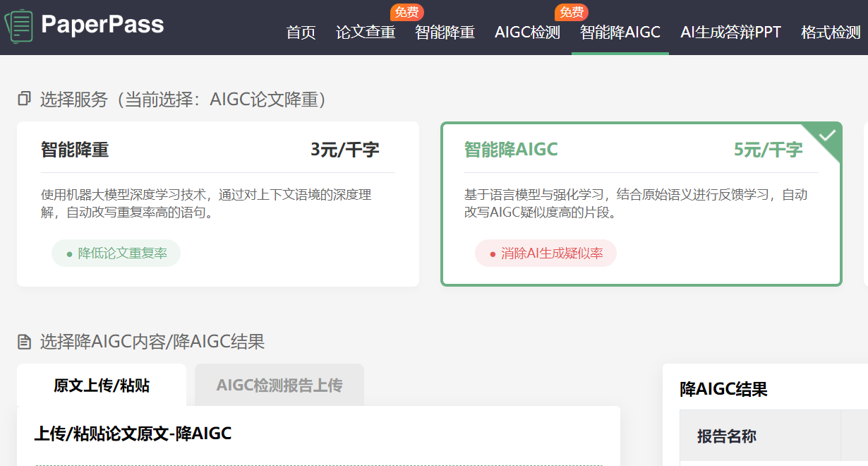Open the 首页 navigation item
Viewport: 868px width, 466px height.
301,32
